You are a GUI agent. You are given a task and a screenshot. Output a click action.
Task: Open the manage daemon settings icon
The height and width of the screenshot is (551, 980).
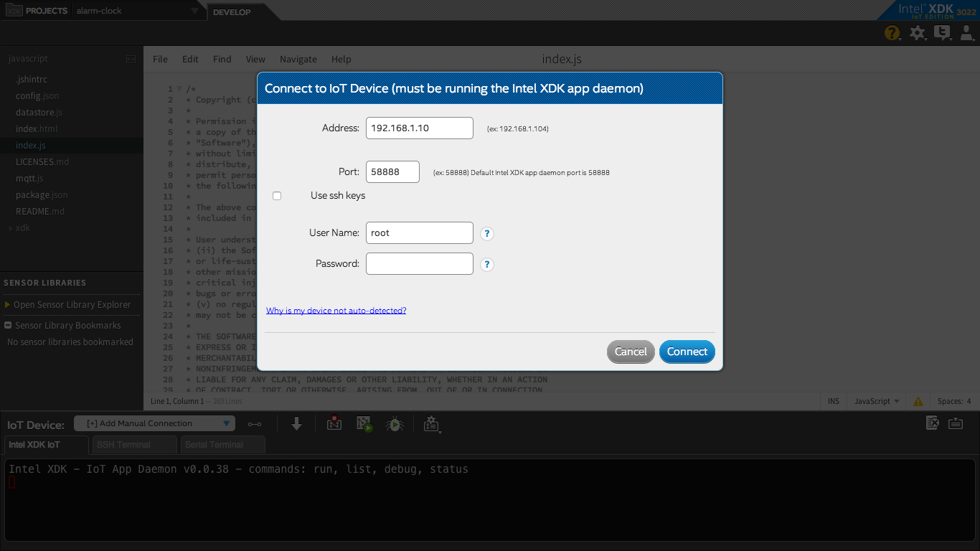430,424
